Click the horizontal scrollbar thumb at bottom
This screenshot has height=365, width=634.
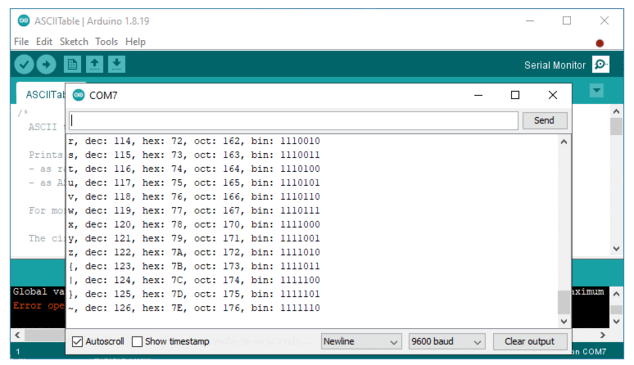tap(44, 335)
